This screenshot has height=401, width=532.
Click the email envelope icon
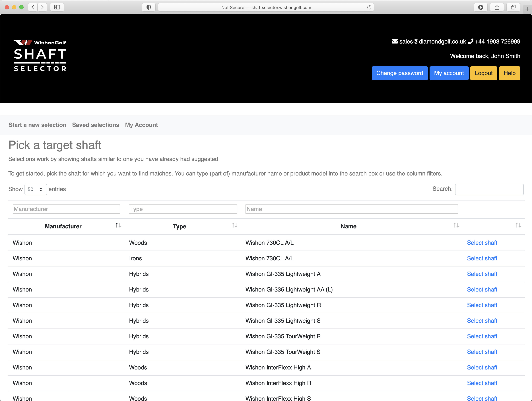(395, 41)
